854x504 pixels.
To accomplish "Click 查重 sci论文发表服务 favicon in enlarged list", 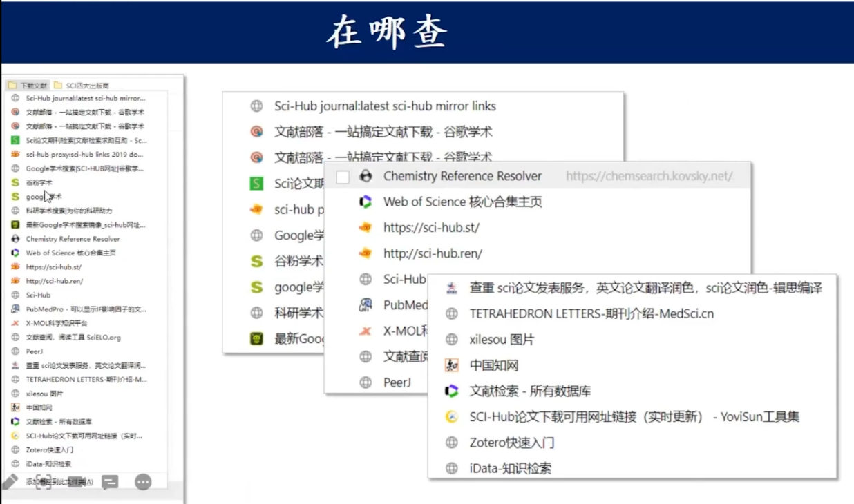I will click(x=452, y=288).
